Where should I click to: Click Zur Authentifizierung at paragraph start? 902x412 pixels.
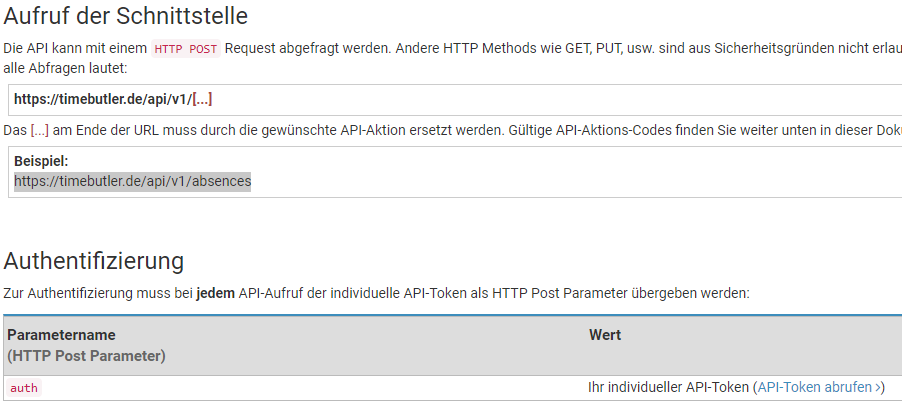pos(68,293)
